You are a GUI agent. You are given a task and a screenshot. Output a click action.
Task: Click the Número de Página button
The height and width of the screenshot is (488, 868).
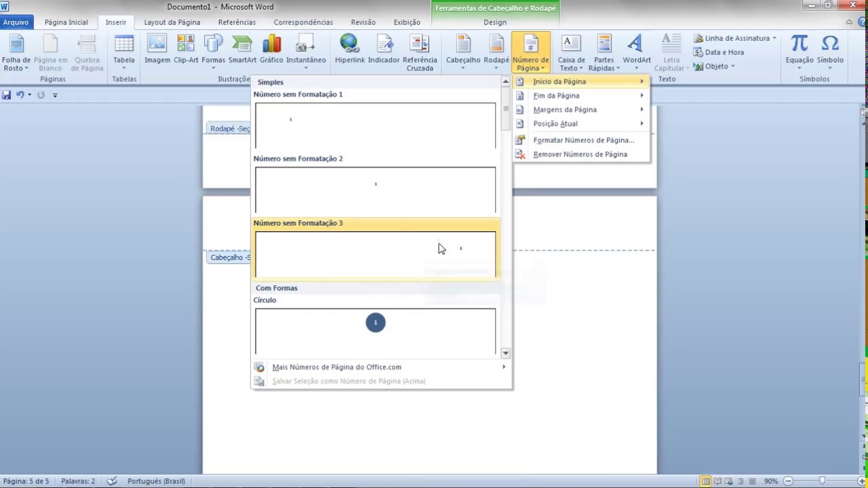[531, 53]
